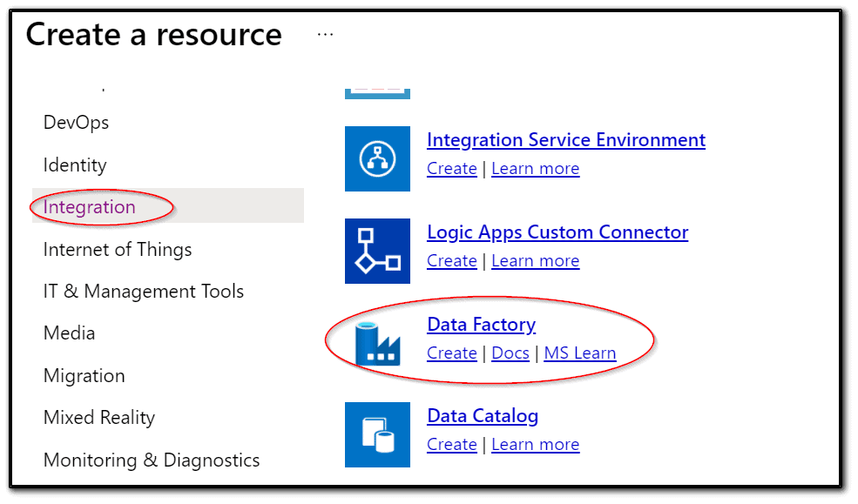Click Create under Data Catalog
The width and height of the screenshot is (858, 504).
pos(451,444)
